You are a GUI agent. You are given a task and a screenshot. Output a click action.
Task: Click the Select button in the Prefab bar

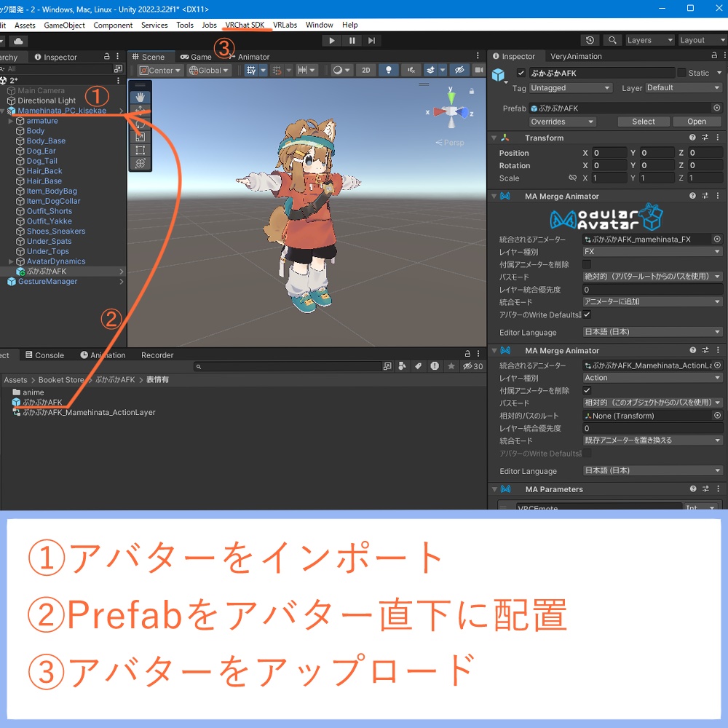coord(643,122)
